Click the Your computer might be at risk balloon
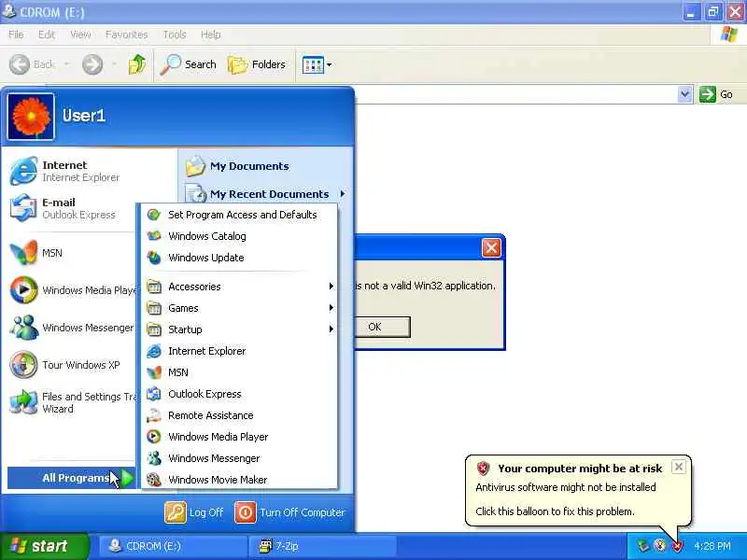747x560 pixels. [577, 491]
